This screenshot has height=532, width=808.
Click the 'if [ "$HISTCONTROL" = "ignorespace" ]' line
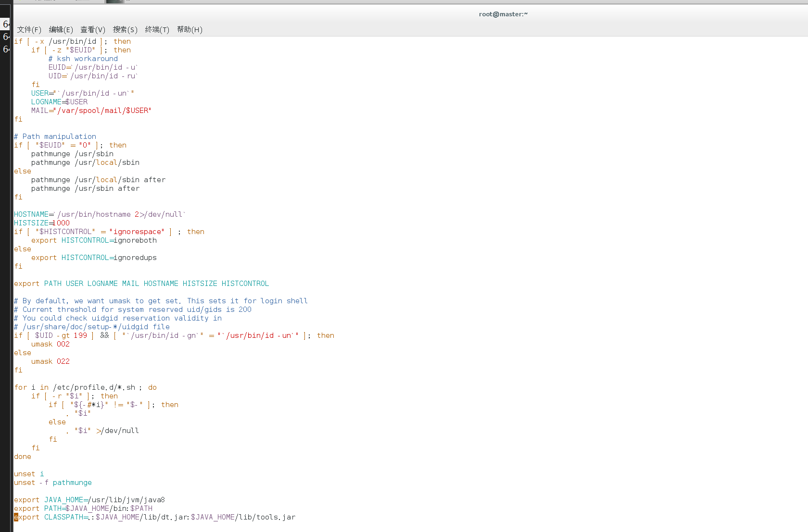[109, 232]
